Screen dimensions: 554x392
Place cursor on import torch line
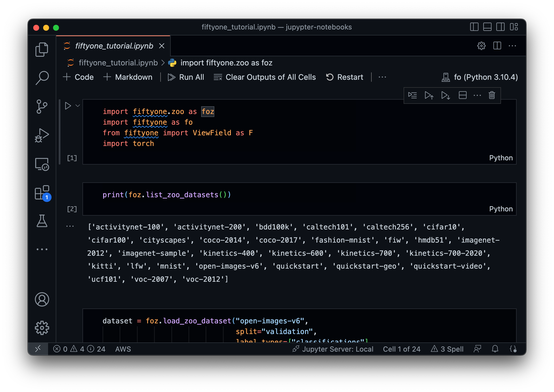[128, 143]
